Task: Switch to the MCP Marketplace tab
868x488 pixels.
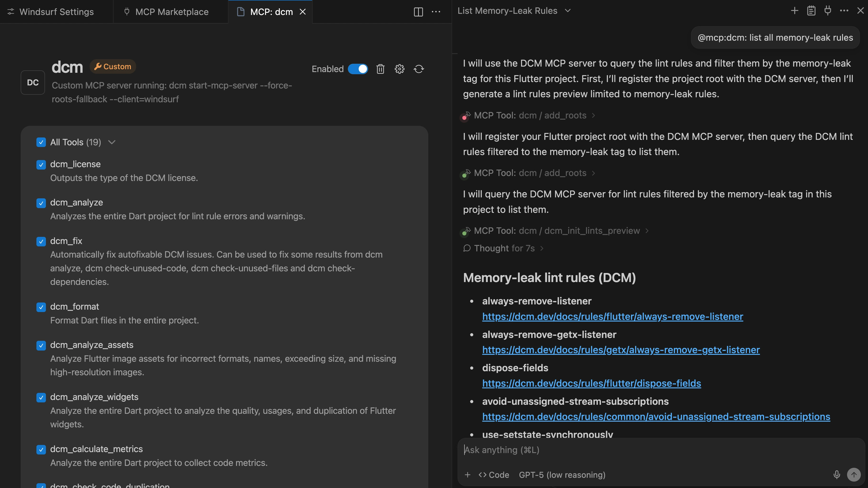Action: click(x=171, y=12)
